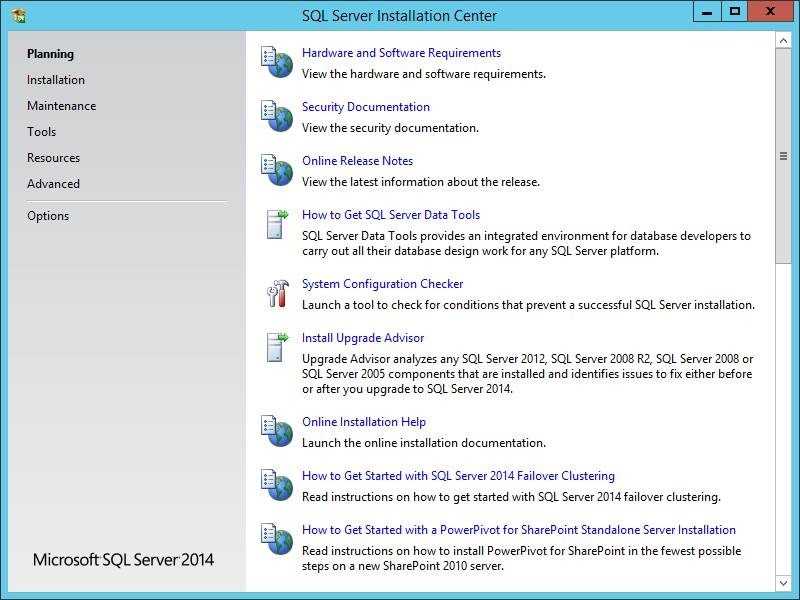Image resolution: width=800 pixels, height=600 pixels.
Task: Open the Resources category
Action: pyautogui.click(x=54, y=158)
